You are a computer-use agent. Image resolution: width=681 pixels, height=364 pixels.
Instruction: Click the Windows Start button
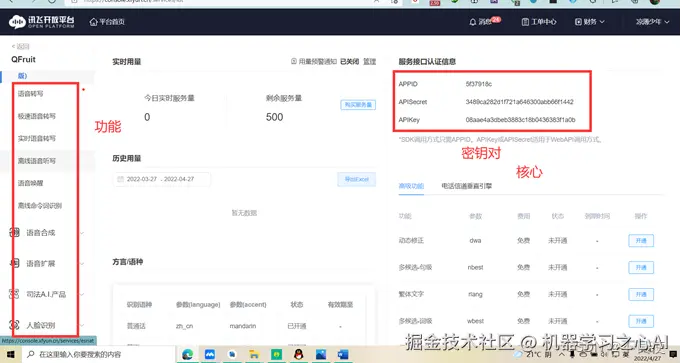click(10, 354)
